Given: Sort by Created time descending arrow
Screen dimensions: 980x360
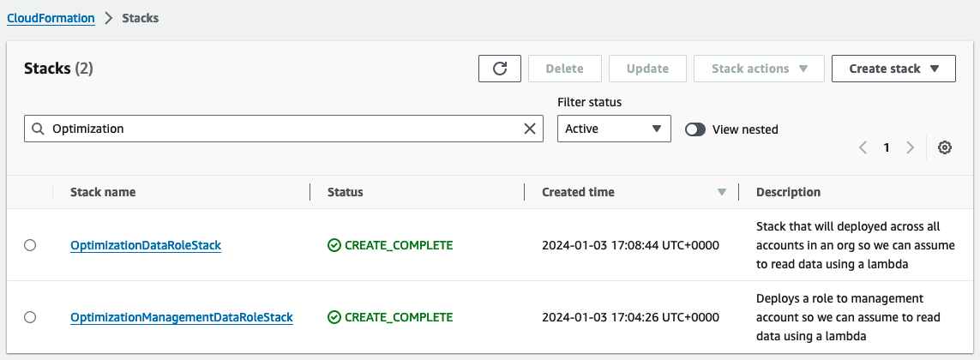Looking at the screenshot, I should (x=722, y=193).
